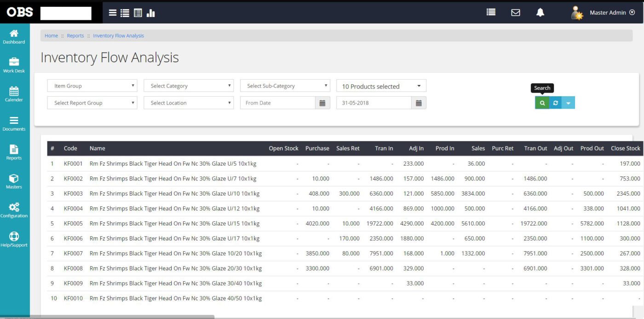644x319 pixels.
Task: Click the Reports breadcrumb link
Action: coord(75,36)
